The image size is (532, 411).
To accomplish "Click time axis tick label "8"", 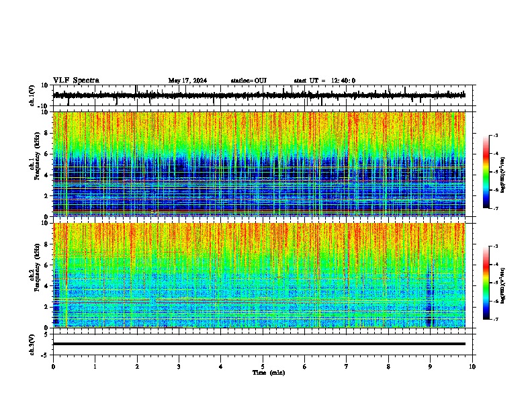I will pos(388,367).
